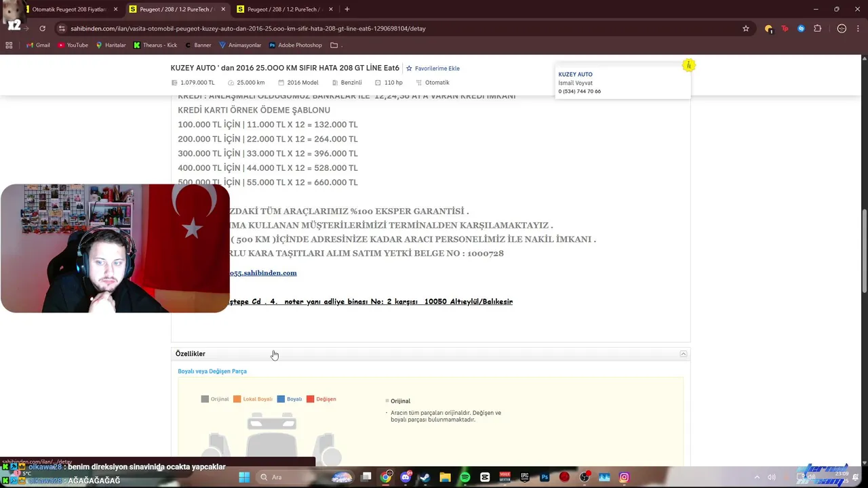This screenshot has width=868, height=488.
Task: Click the yellow accessibility icon on seller card
Action: (x=688, y=65)
